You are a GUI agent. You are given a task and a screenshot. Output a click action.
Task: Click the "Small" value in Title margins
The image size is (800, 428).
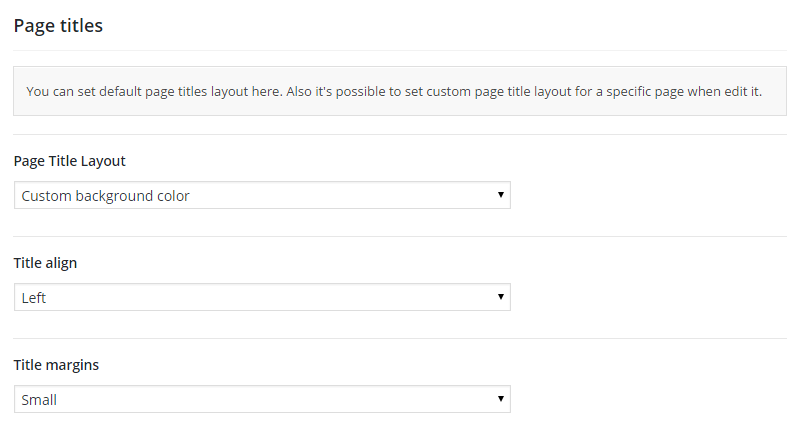tap(39, 400)
